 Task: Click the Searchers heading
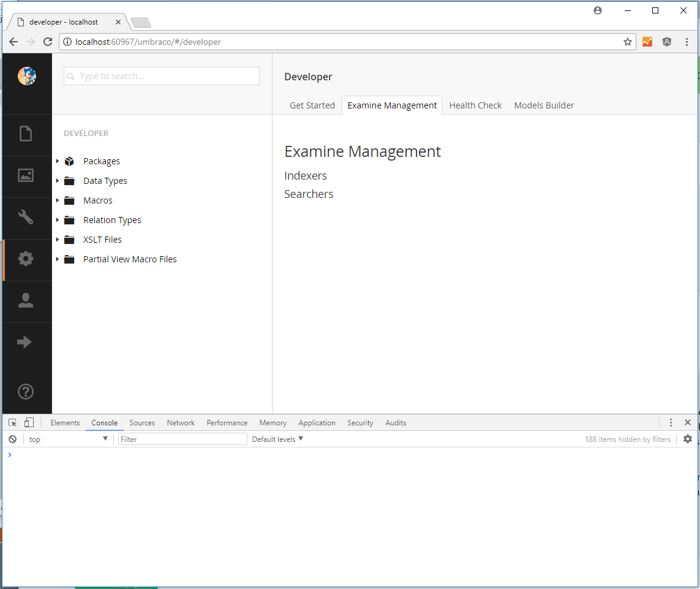309,194
